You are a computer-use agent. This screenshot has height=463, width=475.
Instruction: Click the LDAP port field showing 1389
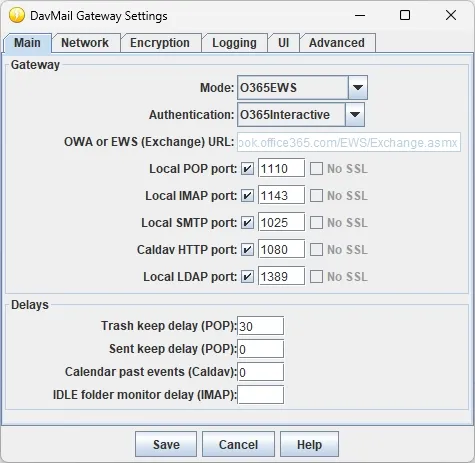click(281, 276)
